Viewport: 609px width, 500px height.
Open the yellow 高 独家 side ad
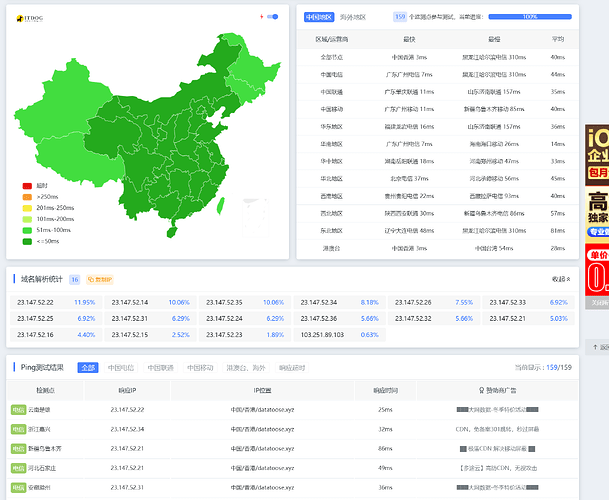point(597,214)
